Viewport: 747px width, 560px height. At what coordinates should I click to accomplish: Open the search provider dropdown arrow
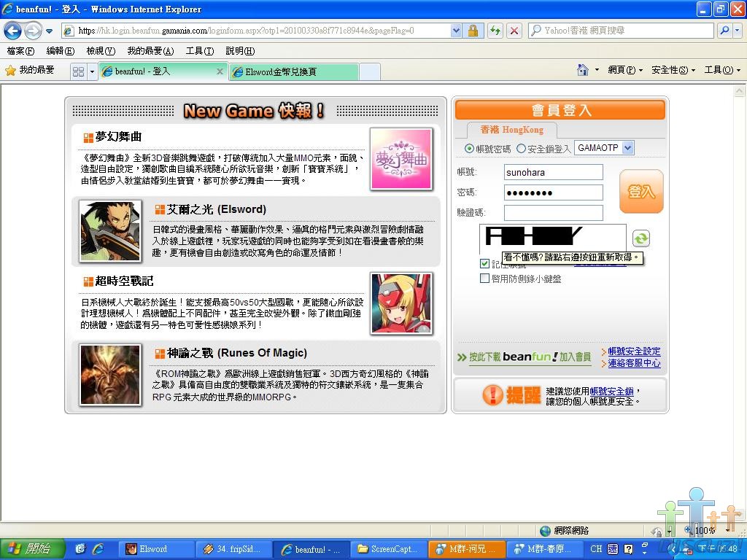click(x=737, y=31)
